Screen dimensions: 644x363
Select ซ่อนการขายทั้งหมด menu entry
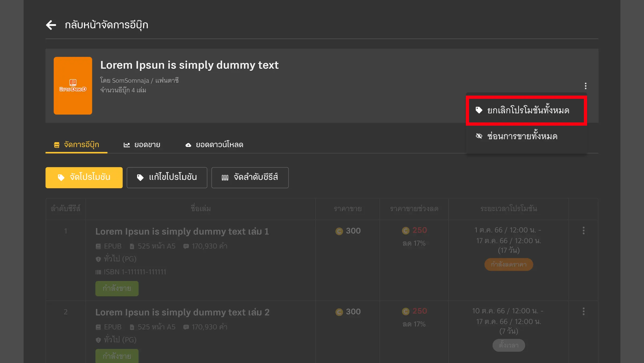click(x=526, y=136)
